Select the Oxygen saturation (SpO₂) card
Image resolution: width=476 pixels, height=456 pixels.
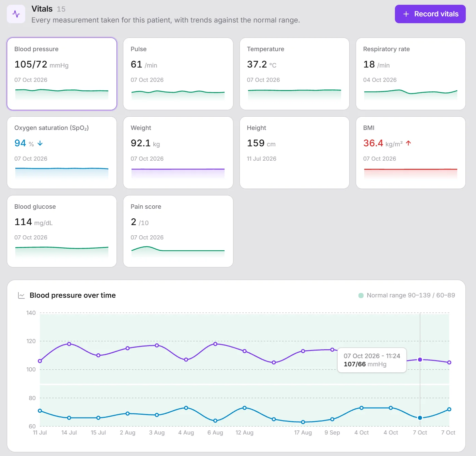click(x=62, y=152)
